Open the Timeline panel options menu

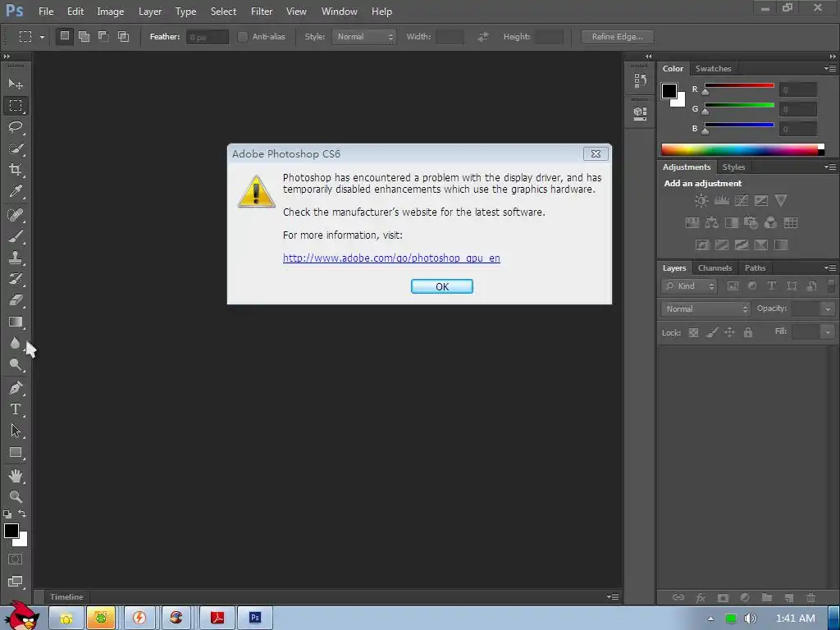613,597
